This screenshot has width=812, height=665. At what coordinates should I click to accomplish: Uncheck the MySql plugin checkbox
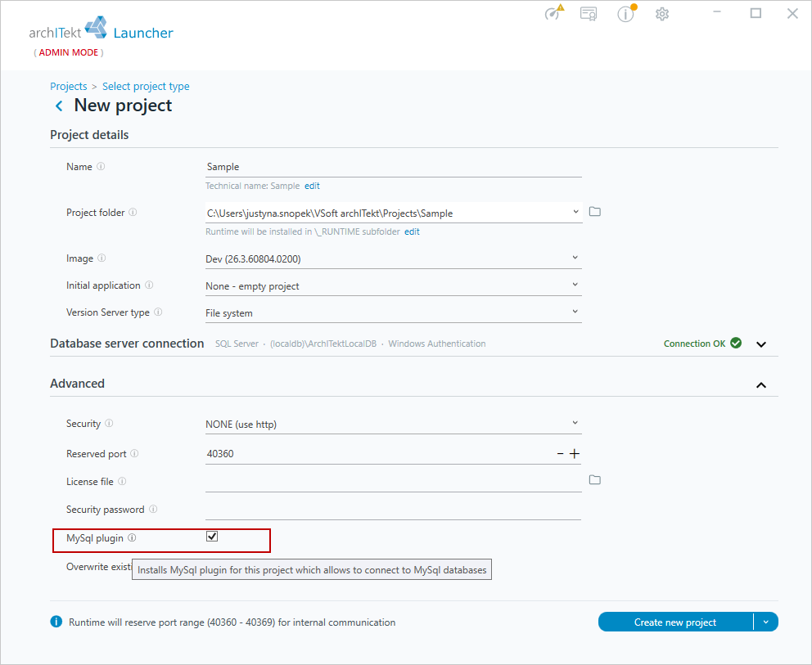click(x=212, y=537)
